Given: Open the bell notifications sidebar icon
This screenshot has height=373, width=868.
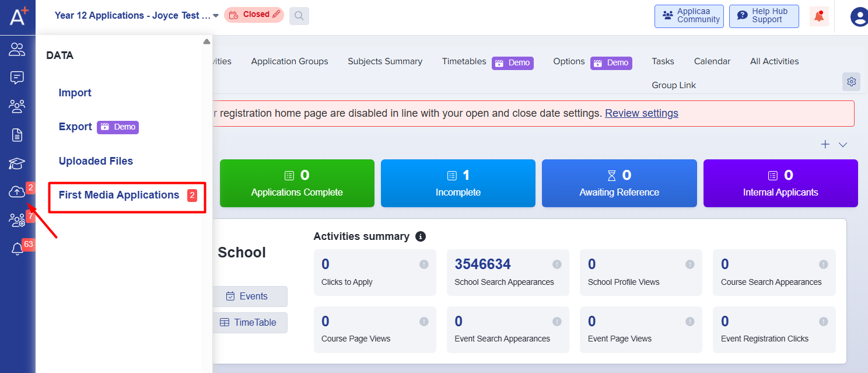Looking at the screenshot, I should (17, 249).
